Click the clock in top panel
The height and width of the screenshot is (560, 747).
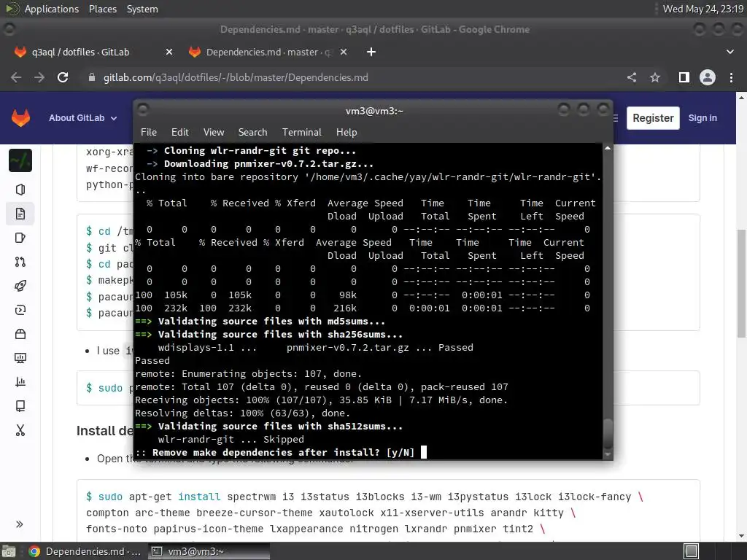(703, 9)
